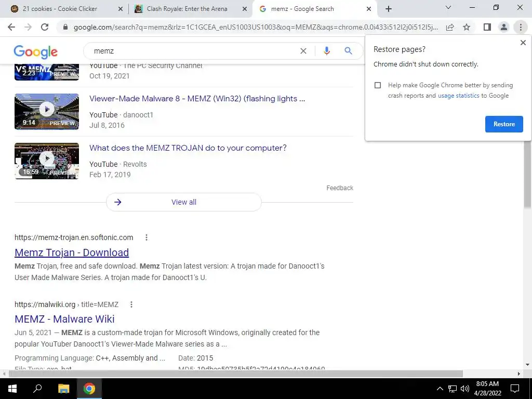This screenshot has width=532, height=399.
Task: Click the blue Restore button
Action: point(504,124)
